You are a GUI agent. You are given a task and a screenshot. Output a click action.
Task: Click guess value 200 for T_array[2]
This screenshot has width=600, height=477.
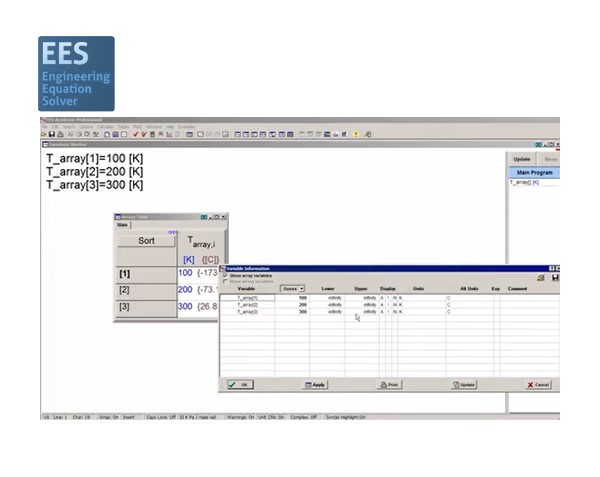pos(303,305)
